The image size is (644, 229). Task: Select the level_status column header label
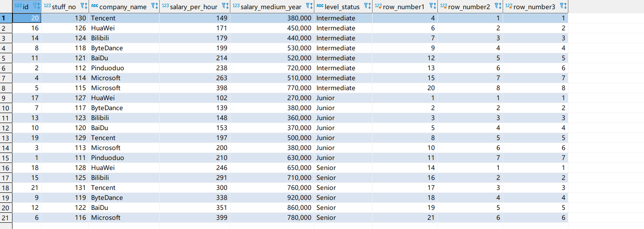tap(342, 7)
